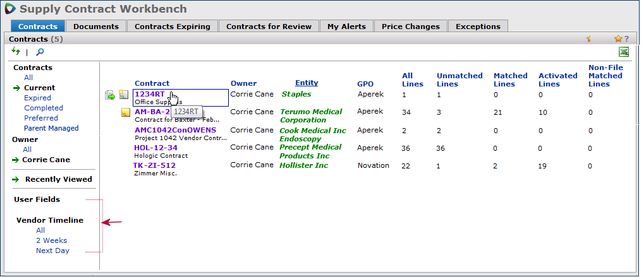Open the Recently Viewed list
The height and width of the screenshot is (277, 644).
click(x=58, y=179)
